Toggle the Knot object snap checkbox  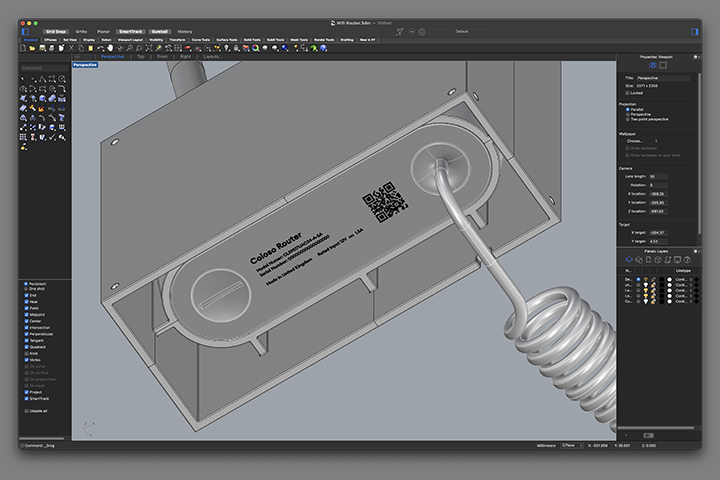coord(26,353)
